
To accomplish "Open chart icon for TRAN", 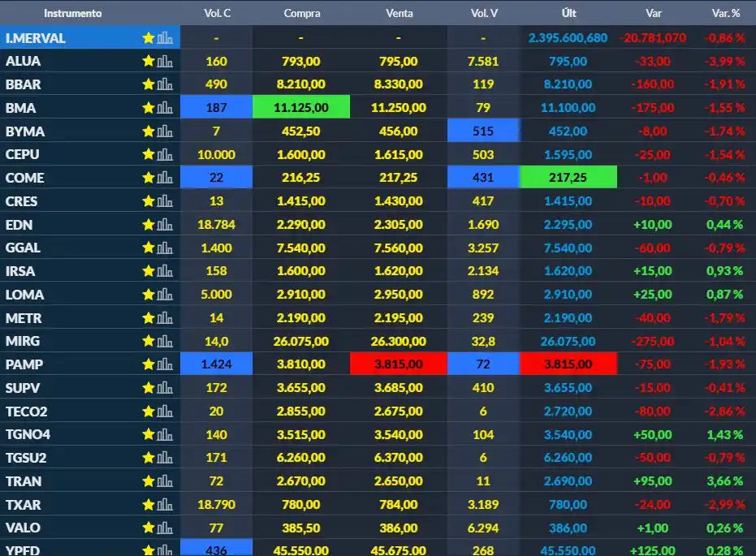I will click(165, 481).
